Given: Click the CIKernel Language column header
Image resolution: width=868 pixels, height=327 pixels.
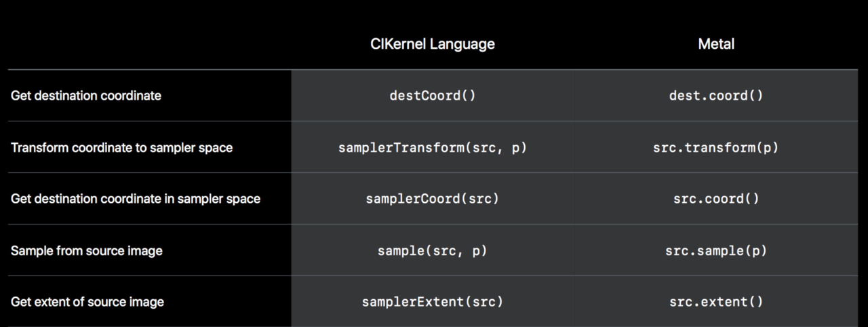Looking at the screenshot, I should (433, 44).
